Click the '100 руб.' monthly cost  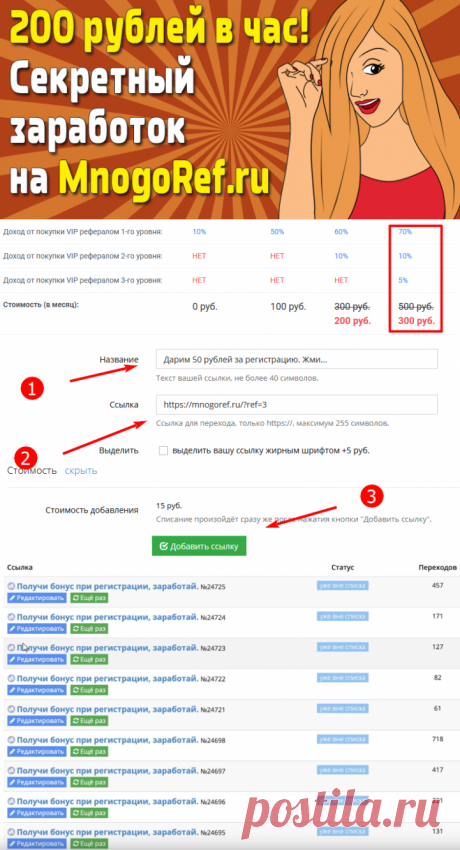[288, 306]
